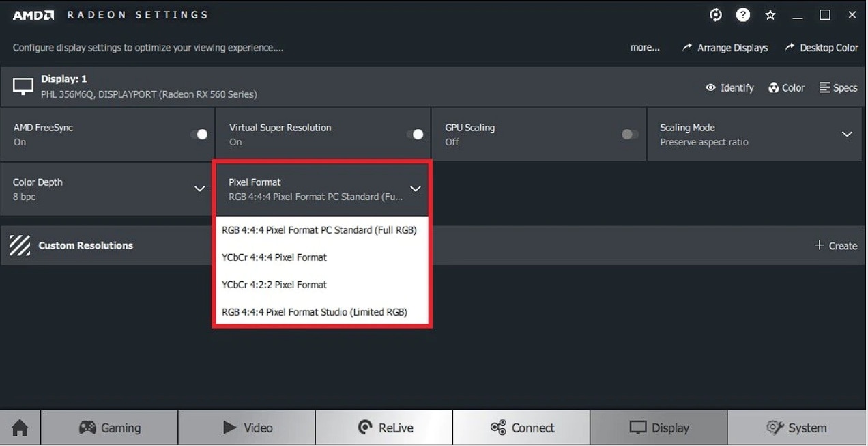The height and width of the screenshot is (446, 868).
Task: Click the update notification circular icon
Action: click(716, 15)
